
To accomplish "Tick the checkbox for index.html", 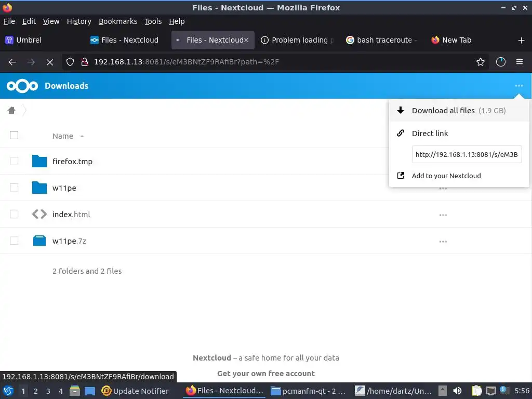I will [14, 214].
